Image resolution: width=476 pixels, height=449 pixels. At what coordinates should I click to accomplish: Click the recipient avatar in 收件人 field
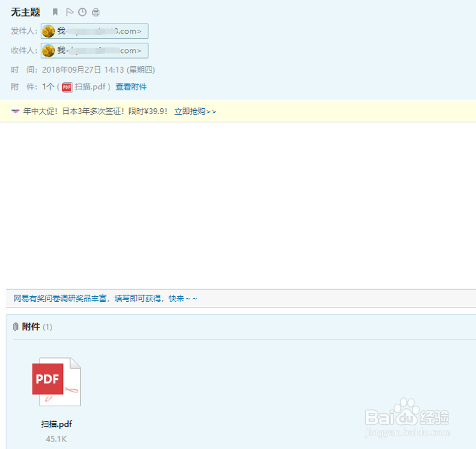pyautogui.click(x=48, y=50)
